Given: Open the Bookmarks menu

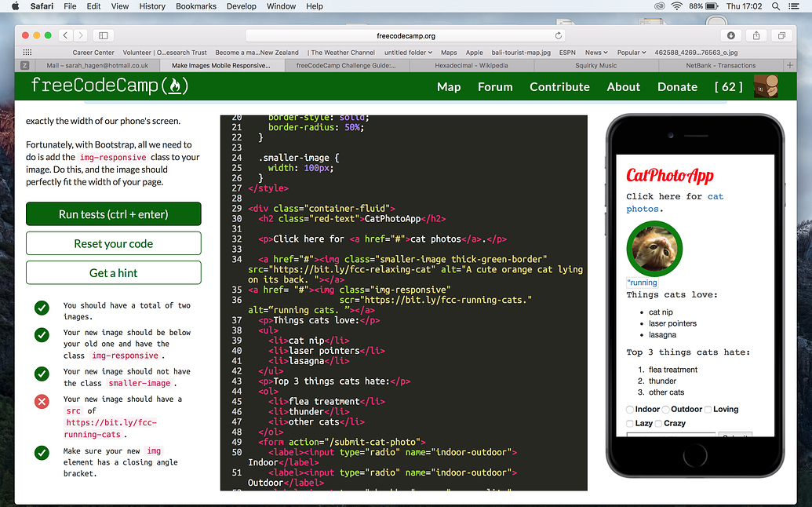Looking at the screenshot, I should (196, 6).
